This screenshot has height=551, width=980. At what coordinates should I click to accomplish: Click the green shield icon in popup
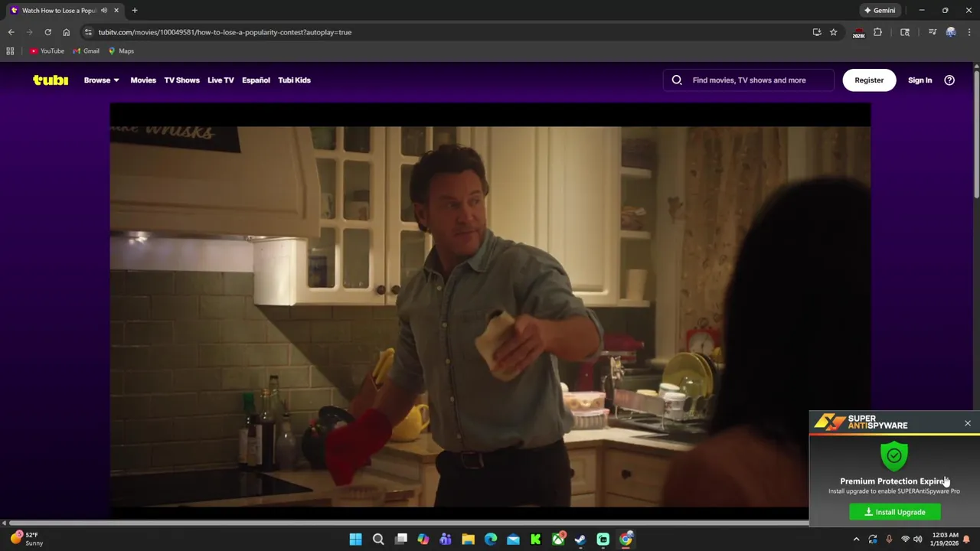coord(894,456)
